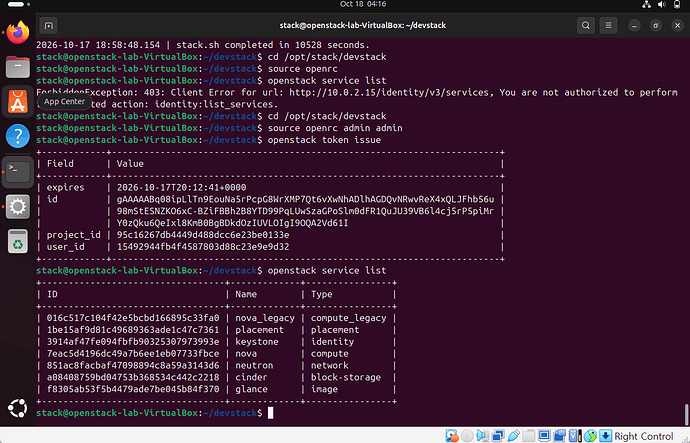Open Settings gear in the dock
Image resolution: width=690 pixels, height=443 pixels.
pos(18,206)
